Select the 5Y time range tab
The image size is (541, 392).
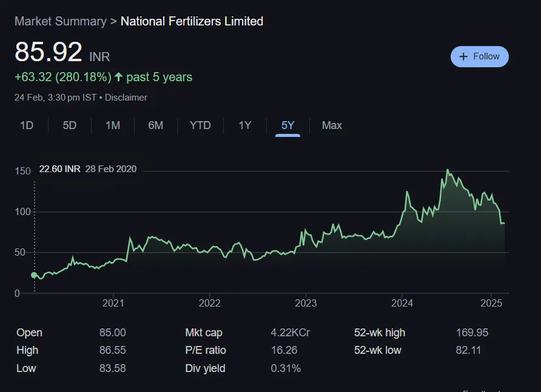pyautogui.click(x=287, y=125)
